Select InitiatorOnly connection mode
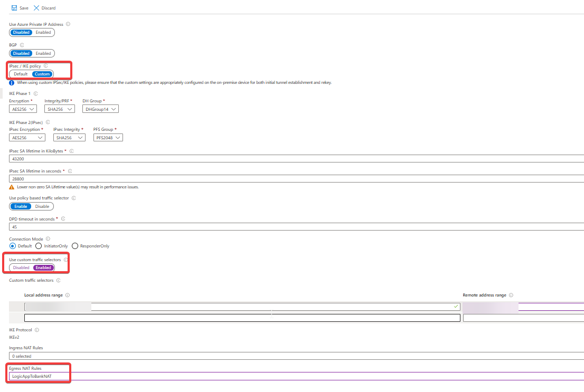 (39, 246)
